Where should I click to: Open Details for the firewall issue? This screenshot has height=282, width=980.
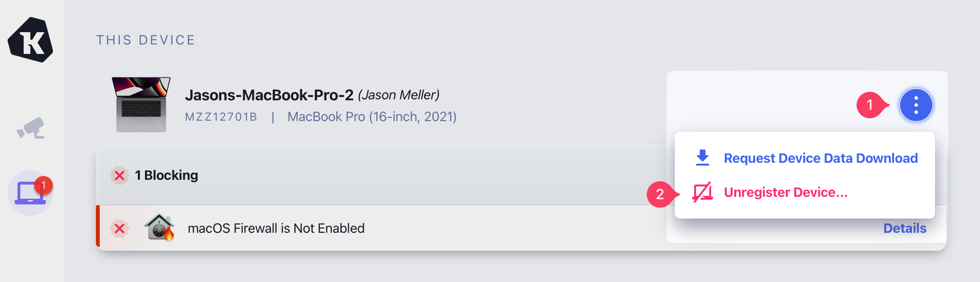[x=904, y=229]
